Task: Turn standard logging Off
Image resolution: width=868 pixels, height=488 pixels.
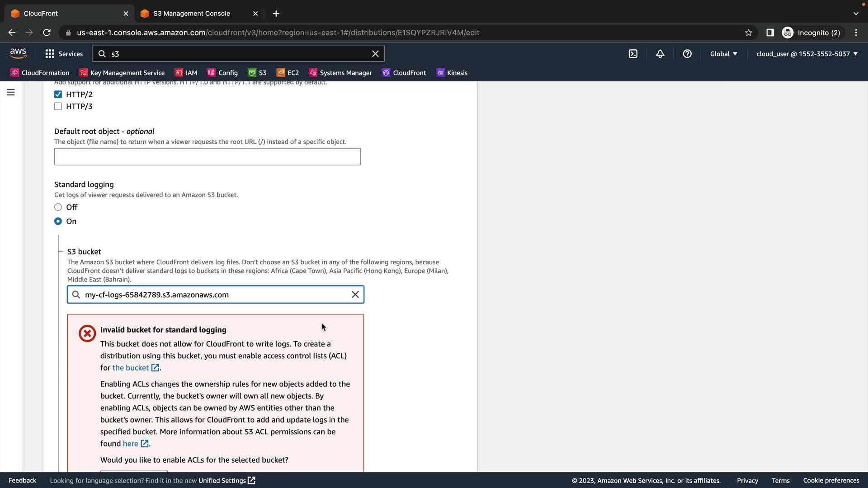Action: pyautogui.click(x=58, y=207)
